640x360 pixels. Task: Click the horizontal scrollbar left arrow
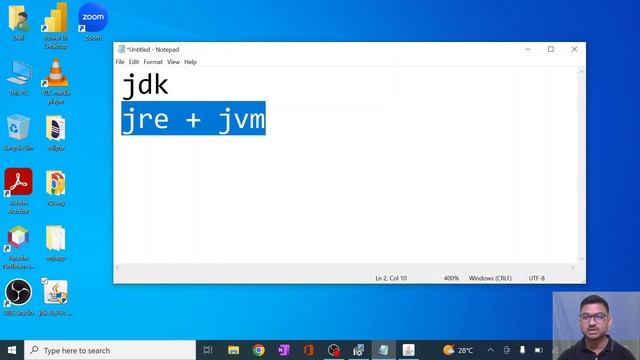118,267
